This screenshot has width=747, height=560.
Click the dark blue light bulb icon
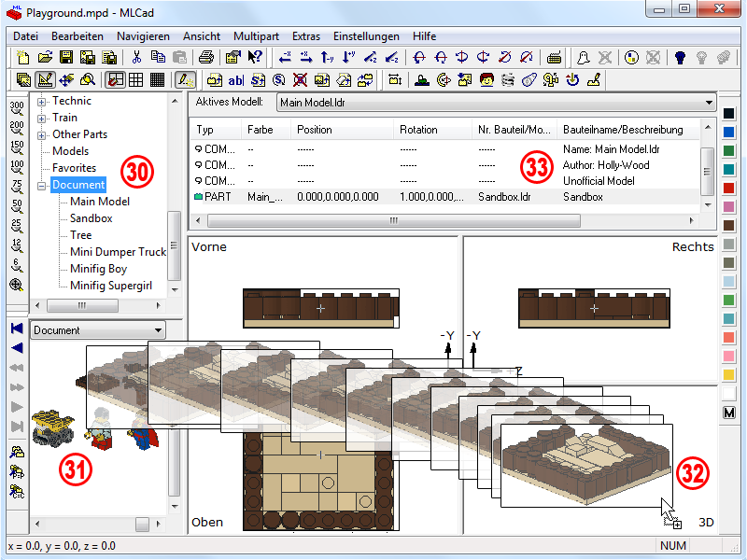click(x=680, y=58)
